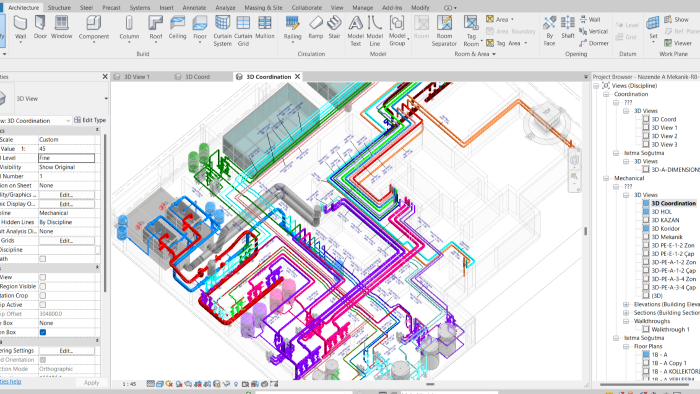The image size is (700, 394).
Task: Select the Column tool
Action: point(129,28)
